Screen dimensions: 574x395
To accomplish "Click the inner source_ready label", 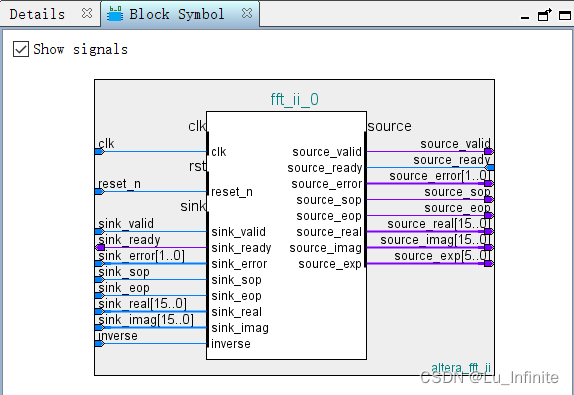I will [325, 168].
